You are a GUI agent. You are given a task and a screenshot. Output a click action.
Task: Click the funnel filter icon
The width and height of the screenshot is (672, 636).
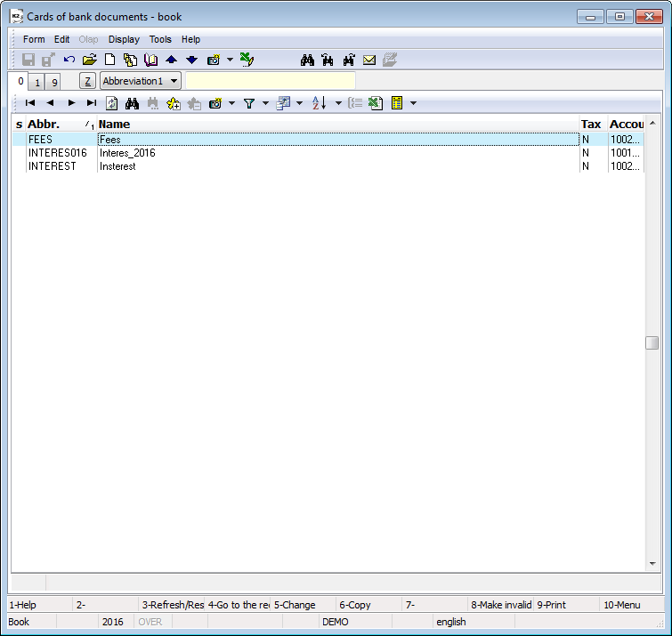[249, 103]
